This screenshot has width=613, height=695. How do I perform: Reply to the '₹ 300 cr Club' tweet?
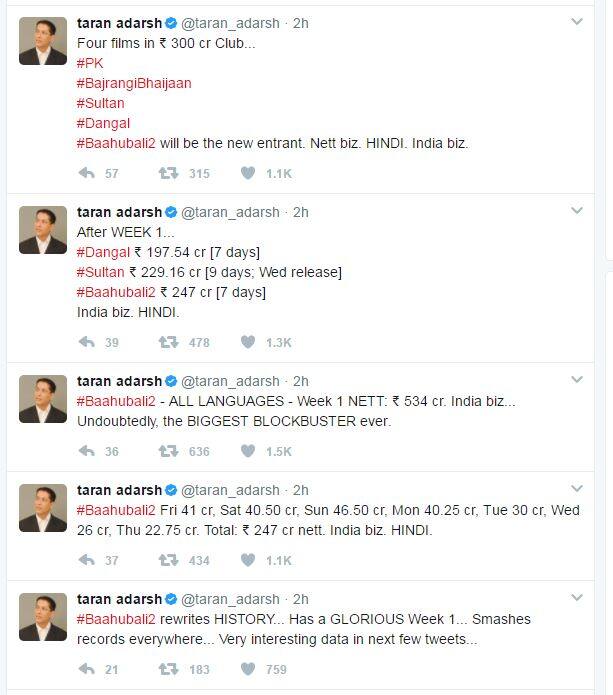point(87,173)
